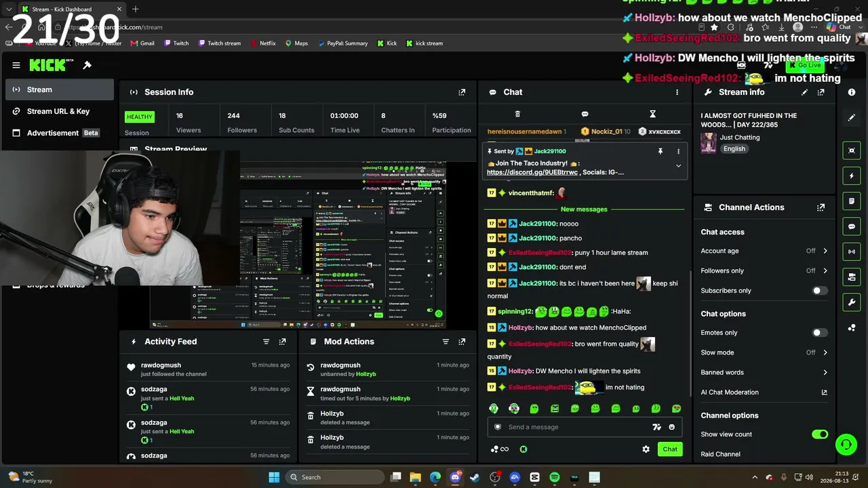Click the green Chat send button

pos(670,449)
